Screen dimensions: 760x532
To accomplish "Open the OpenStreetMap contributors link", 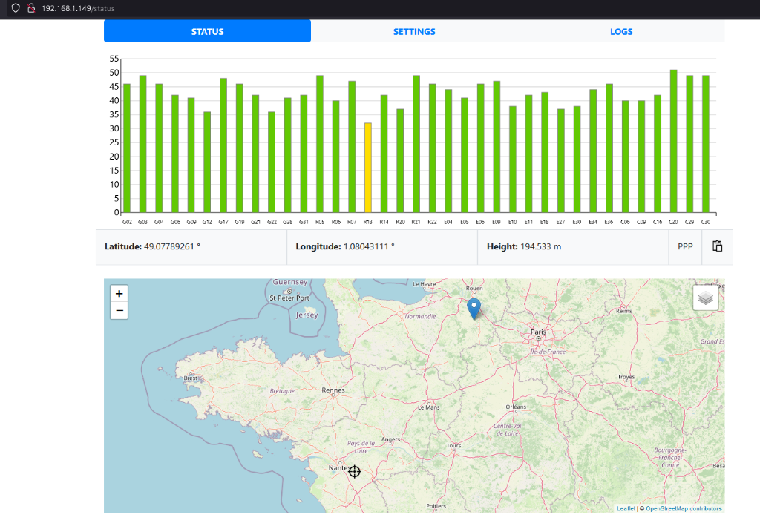I will (x=684, y=509).
